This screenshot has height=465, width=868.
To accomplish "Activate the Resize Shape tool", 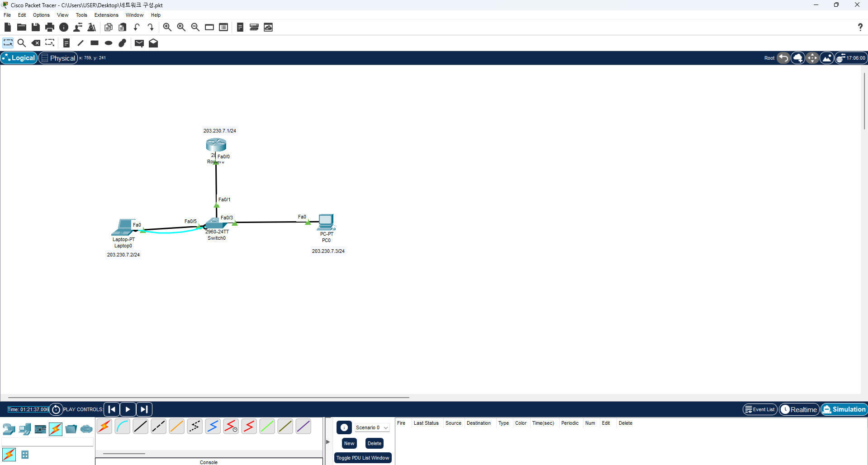I will click(50, 43).
